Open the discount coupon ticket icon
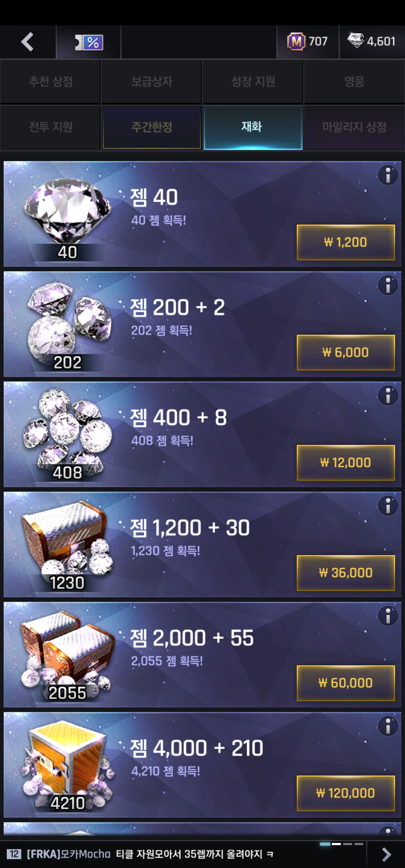The width and height of the screenshot is (405, 868). pos(89,42)
